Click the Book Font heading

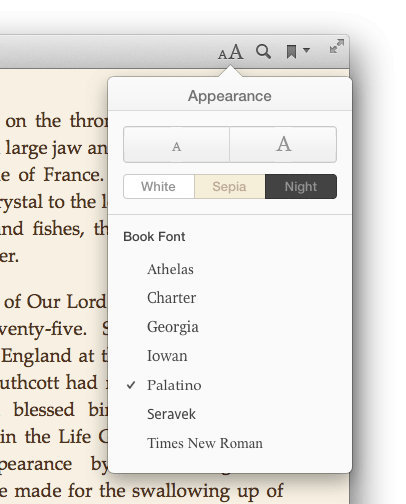coord(154,237)
